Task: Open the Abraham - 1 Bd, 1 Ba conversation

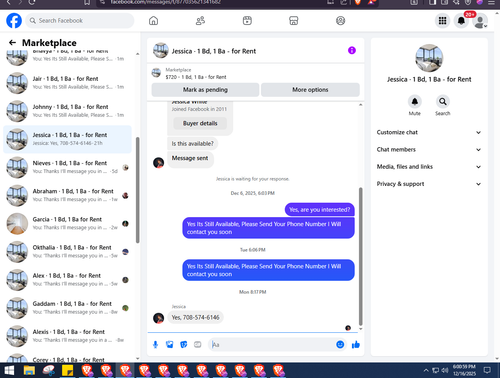Action: pos(67,195)
